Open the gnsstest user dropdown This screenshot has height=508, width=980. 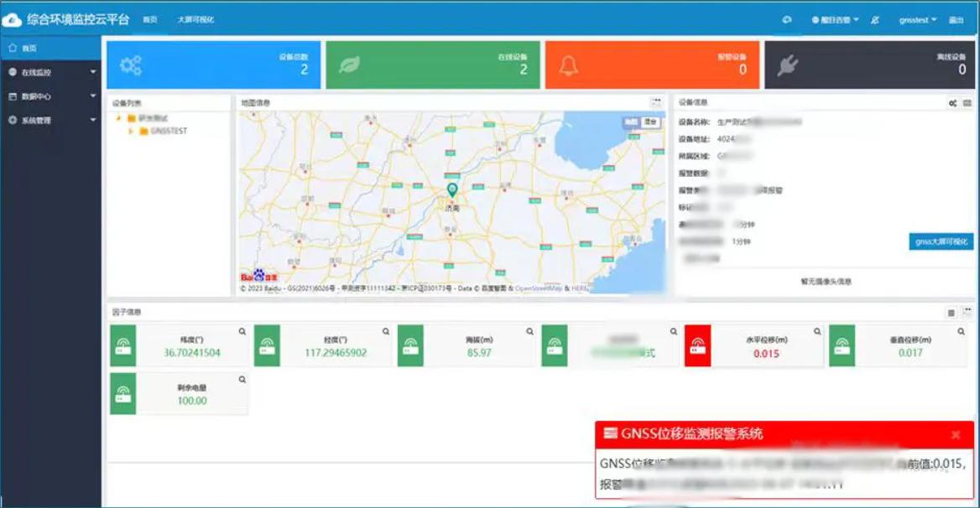click(918, 19)
